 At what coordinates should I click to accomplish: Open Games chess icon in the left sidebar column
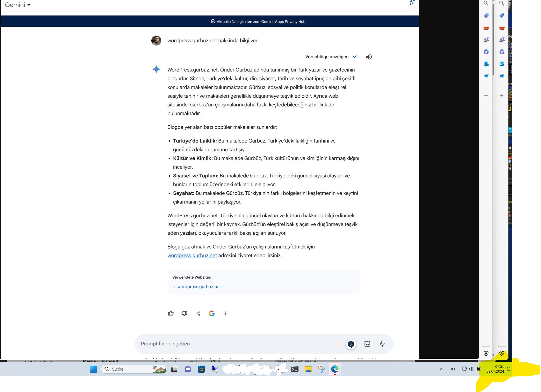(x=486, y=40)
